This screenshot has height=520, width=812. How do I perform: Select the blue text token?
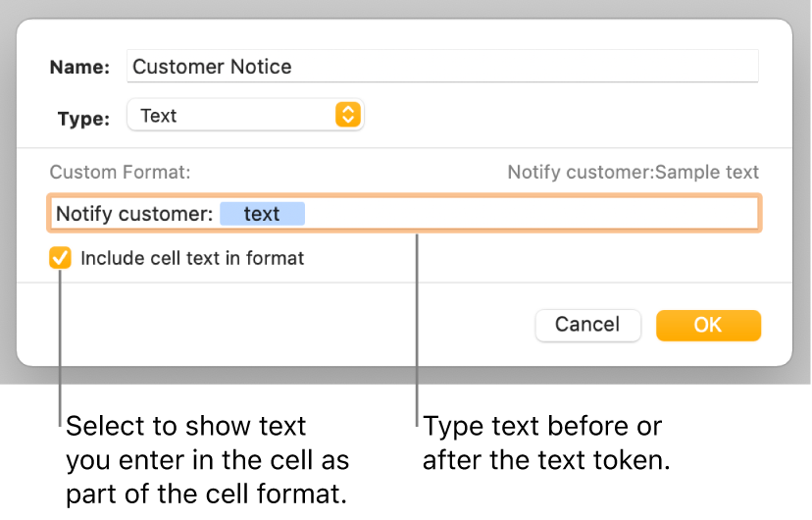click(x=262, y=214)
